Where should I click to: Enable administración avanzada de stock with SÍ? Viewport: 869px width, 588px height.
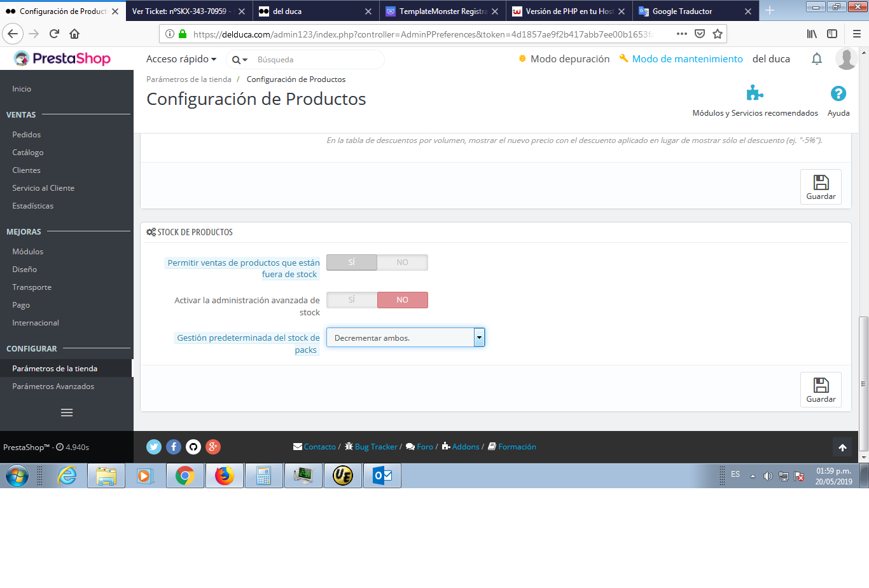pos(351,299)
